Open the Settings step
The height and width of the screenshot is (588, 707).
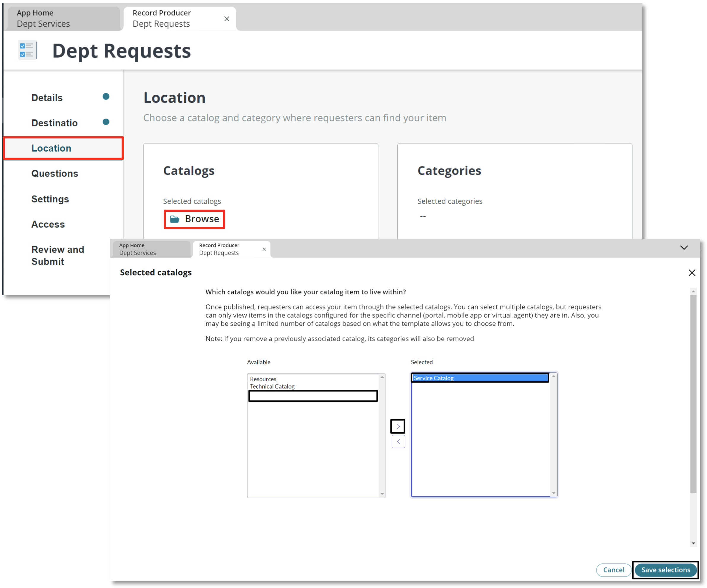pyautogui.click(x=50, y=199)
